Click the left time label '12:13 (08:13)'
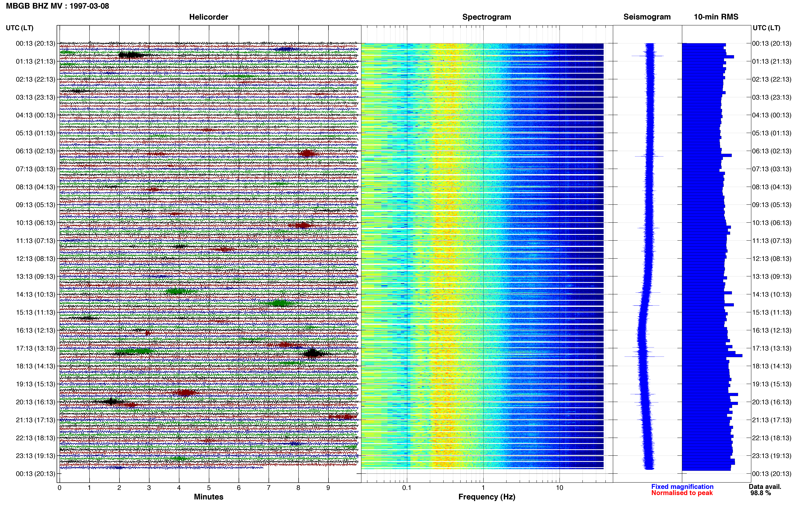Screen dimensions: 812x508 pyautogui.click(x=36, y=259)
